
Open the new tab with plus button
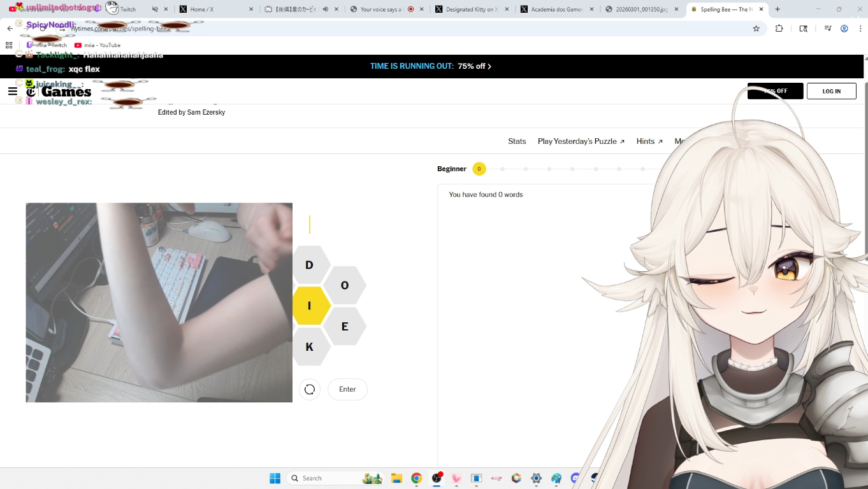(778, 10)
